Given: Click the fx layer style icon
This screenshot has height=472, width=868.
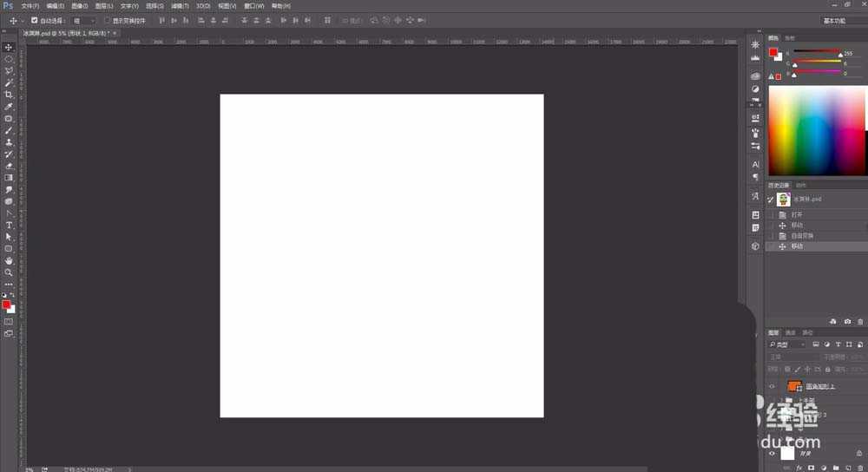Looking at the screenshot, I should (x=799, y=468).
